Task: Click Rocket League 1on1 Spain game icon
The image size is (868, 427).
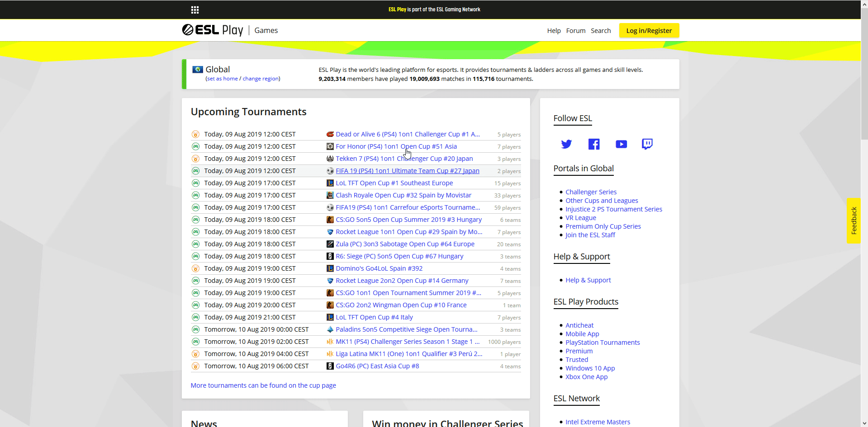Action: (x=330, y=232)
